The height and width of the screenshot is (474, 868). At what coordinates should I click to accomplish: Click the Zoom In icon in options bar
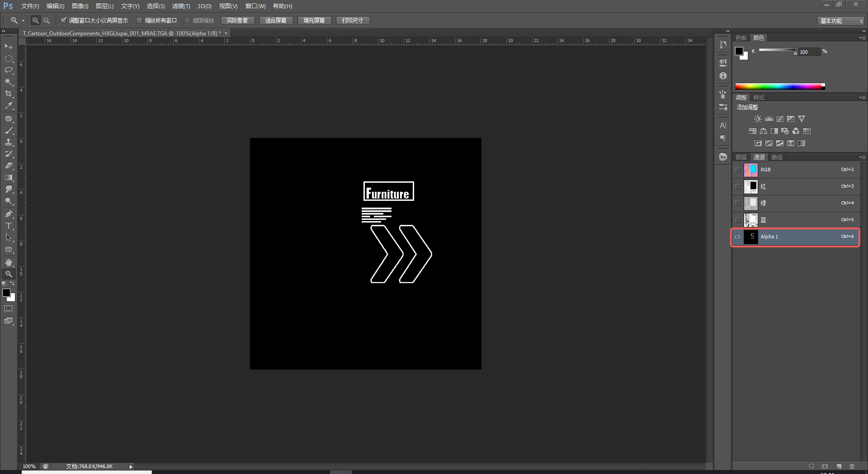pyautogui.click(x=36, y=20)
